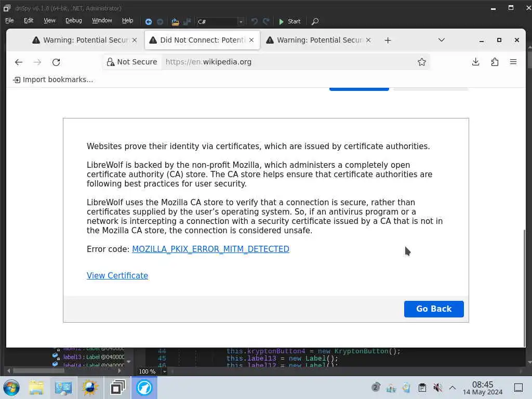
Task: Click tray icon with number 2 badge
Action: point(376,388)
